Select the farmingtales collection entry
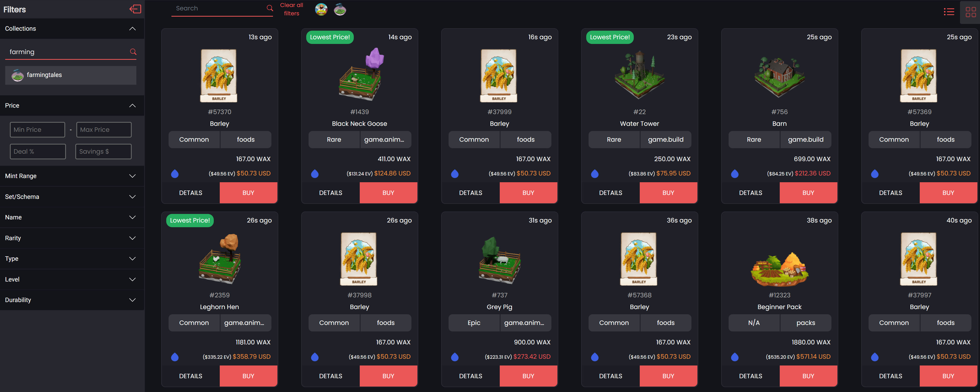 pyautogui.click(x=71, y=75)
